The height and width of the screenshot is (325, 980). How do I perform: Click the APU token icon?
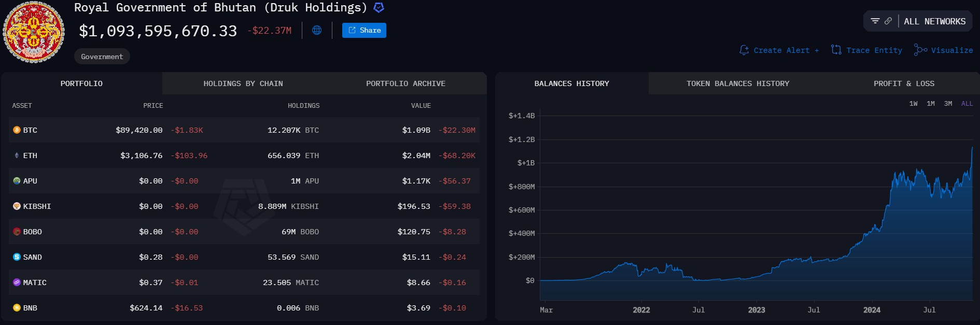click(17, 181)
